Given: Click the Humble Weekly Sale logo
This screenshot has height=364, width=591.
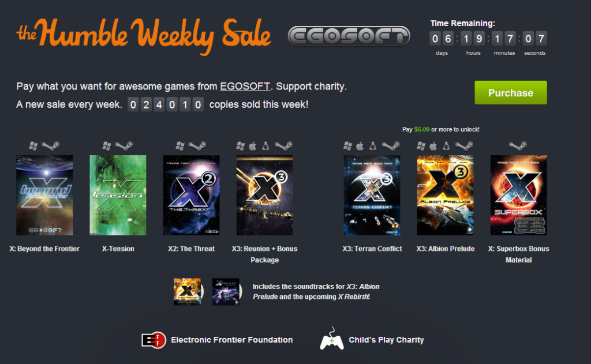Looking at the screenshot, I should point(144,36).
